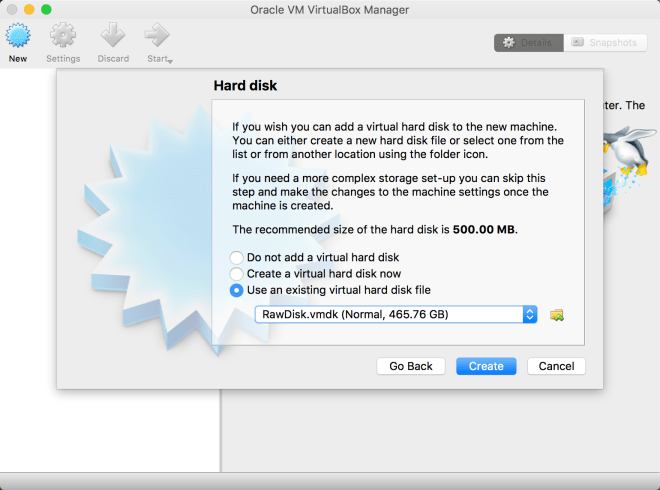Open the RawDisk.vmdk disk dropdown
The image size is (660, 490).
point(396,314)
